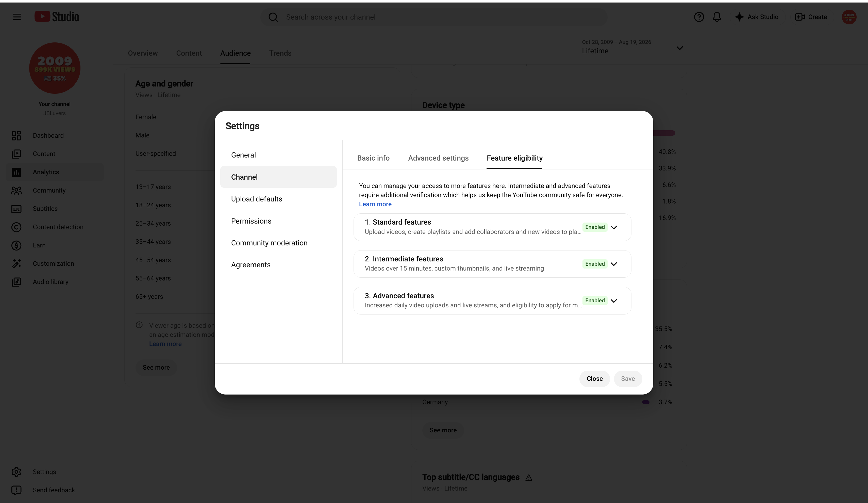The image size is (868, 503).
Task: Click the 'JBLuvers' channel name
Action: [54, 113]
